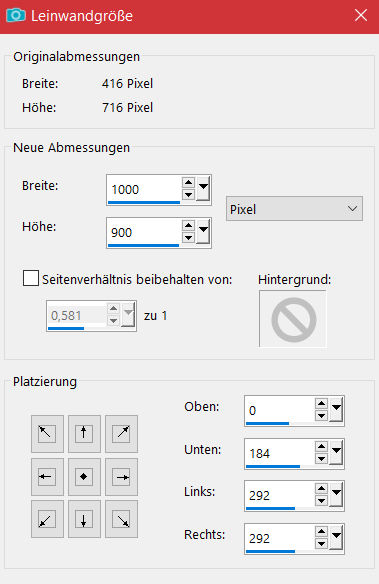379x584 pixels.
Task: Select the top-left placement arrow
Action: [47, 434]
